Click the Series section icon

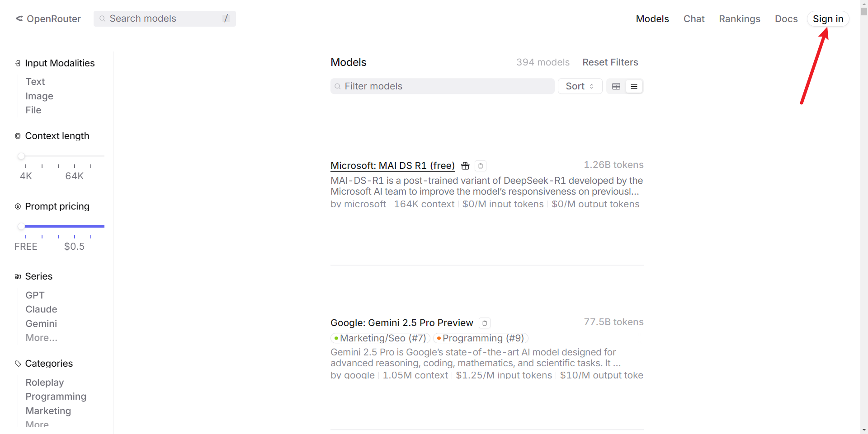[18, 276]
